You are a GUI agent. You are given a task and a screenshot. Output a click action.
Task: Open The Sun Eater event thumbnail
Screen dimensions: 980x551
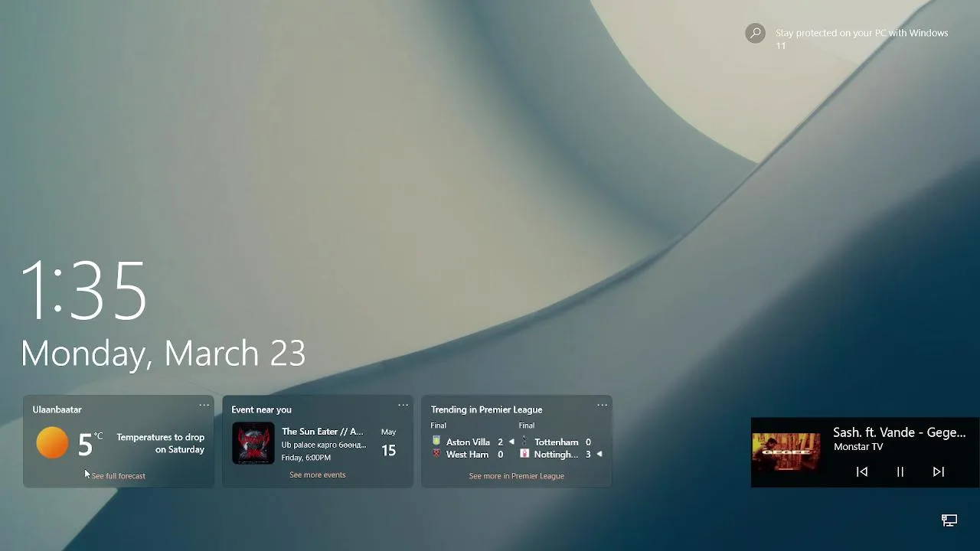253,443
